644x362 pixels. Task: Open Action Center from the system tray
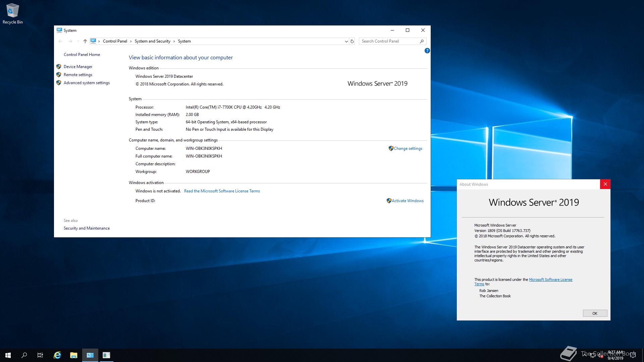tap(633, 355)
